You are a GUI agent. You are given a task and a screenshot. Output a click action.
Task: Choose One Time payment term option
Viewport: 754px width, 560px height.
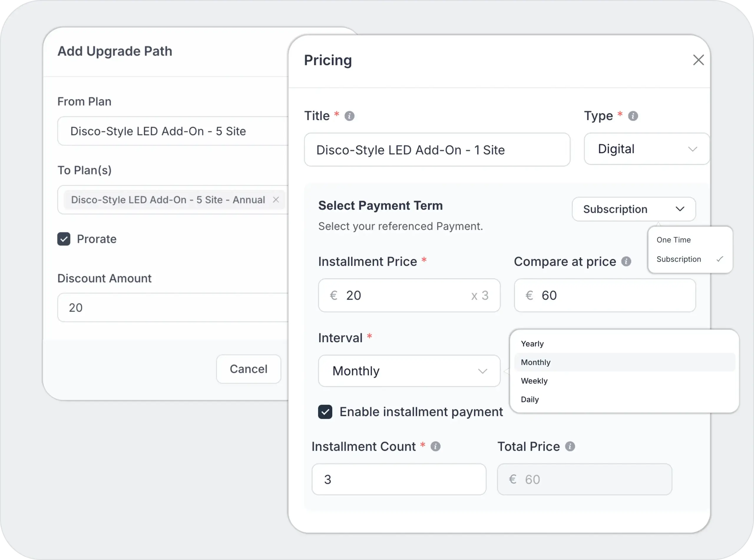[673, 240]
